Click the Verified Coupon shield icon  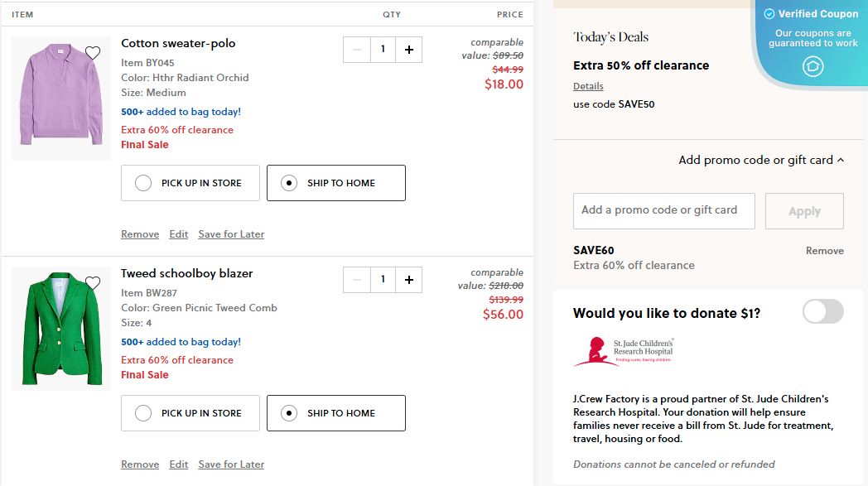pyautogui.click(x=813, y=66)
